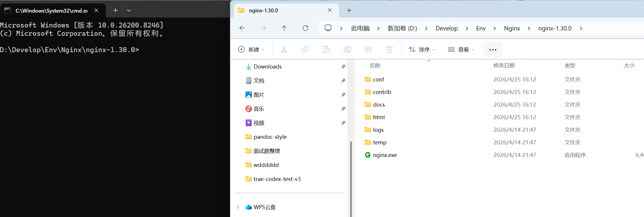Click the Back arrow in File Explorer
The height and width of the screenshot is (217, 644).
(242, 28)
